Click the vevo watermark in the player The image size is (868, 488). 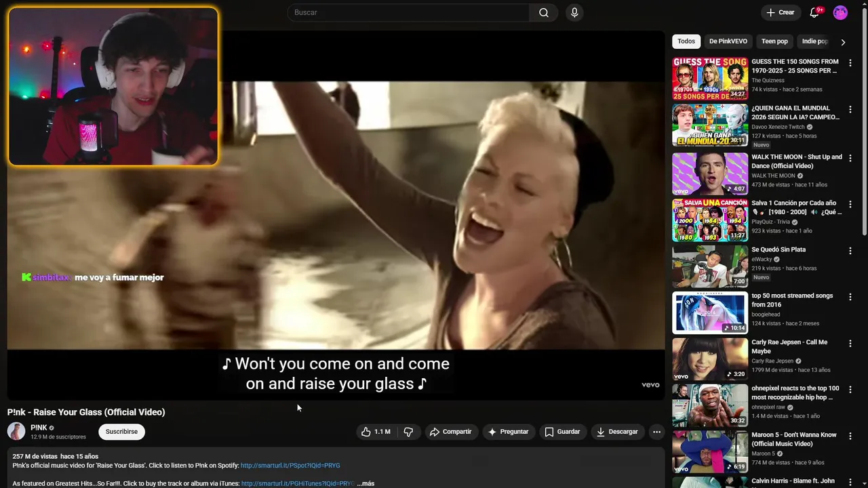coord(650,385)
